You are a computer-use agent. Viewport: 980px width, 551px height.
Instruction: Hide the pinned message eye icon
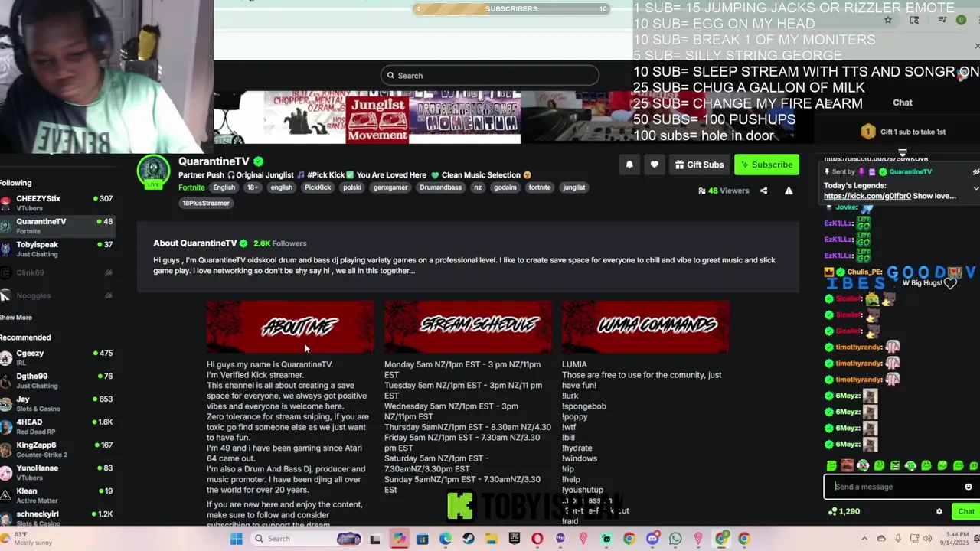pos(975,171)
